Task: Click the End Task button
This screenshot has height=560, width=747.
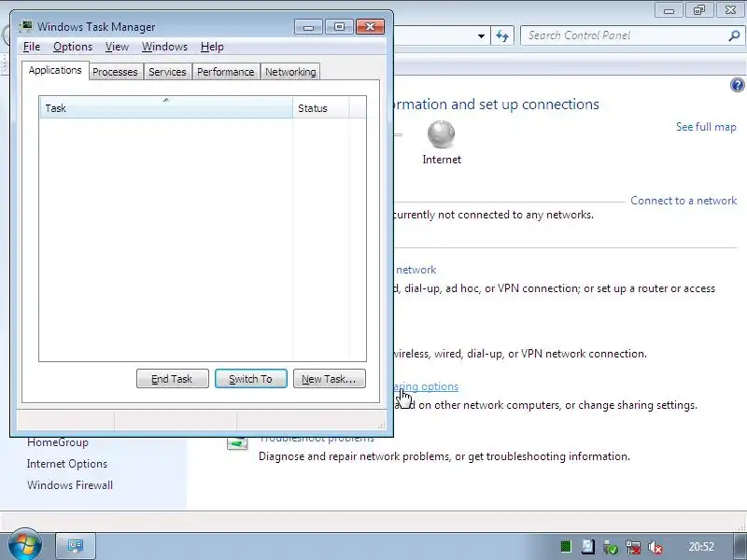Action: (x=173, y=379)
